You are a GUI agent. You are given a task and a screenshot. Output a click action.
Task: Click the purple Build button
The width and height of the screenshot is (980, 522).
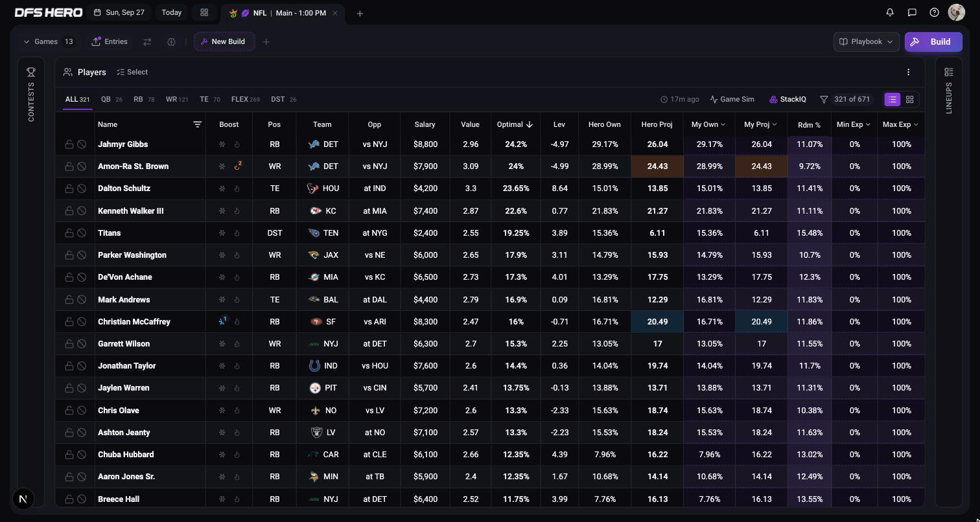pos(933,41)
